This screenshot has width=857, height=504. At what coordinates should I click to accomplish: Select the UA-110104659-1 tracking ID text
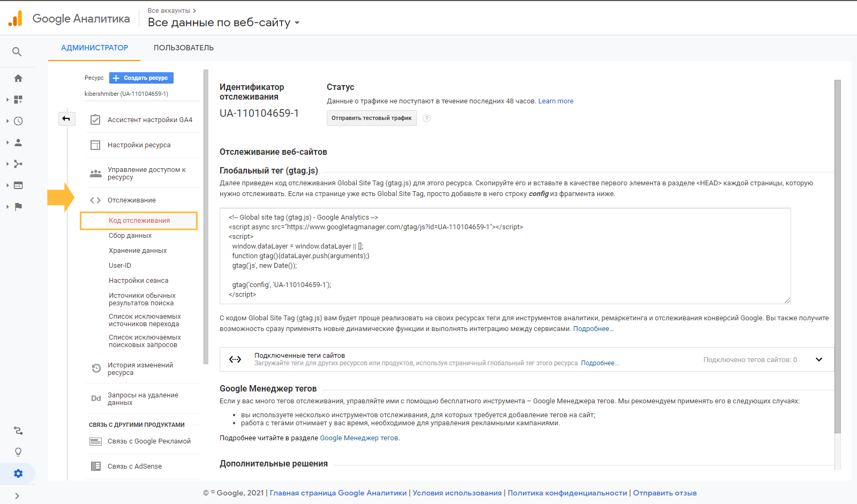click(x=259, y=114)
